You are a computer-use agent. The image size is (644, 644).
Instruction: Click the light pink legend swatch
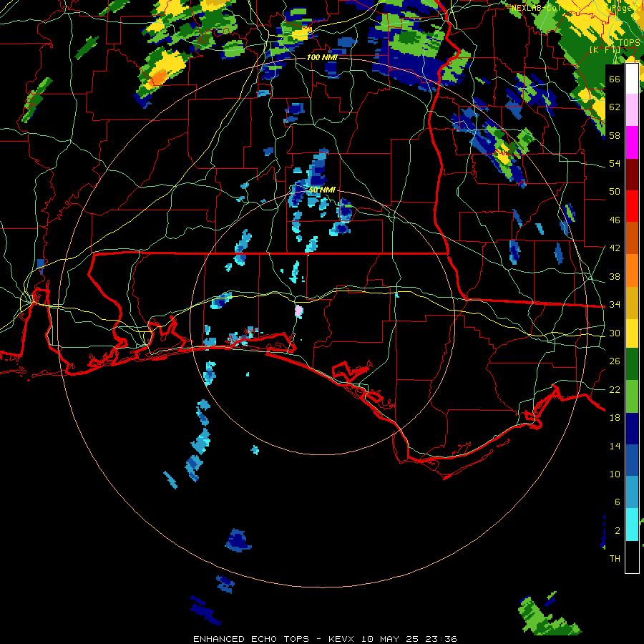[x=632, y=110]
